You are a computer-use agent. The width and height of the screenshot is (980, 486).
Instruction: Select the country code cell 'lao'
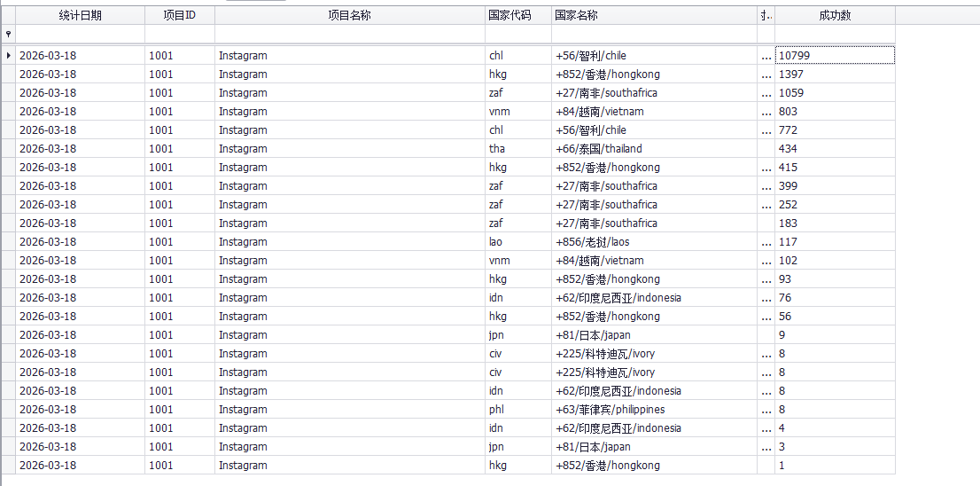coord(518,242)
